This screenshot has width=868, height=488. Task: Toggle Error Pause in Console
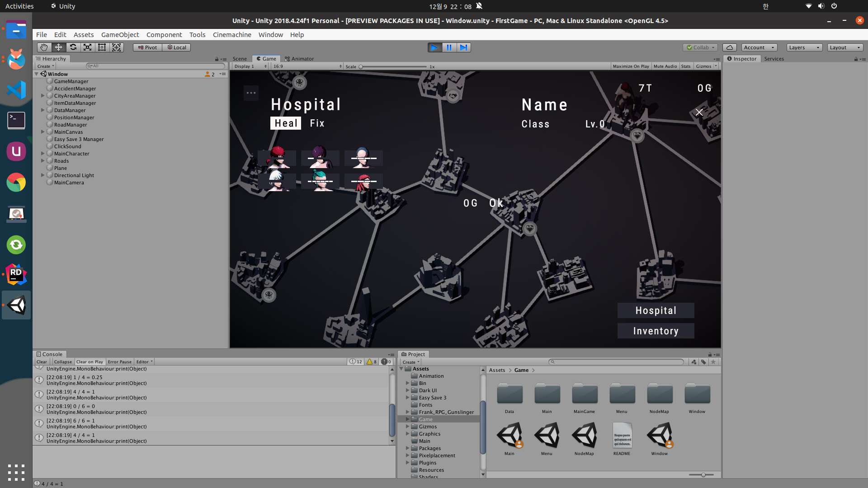120,362
